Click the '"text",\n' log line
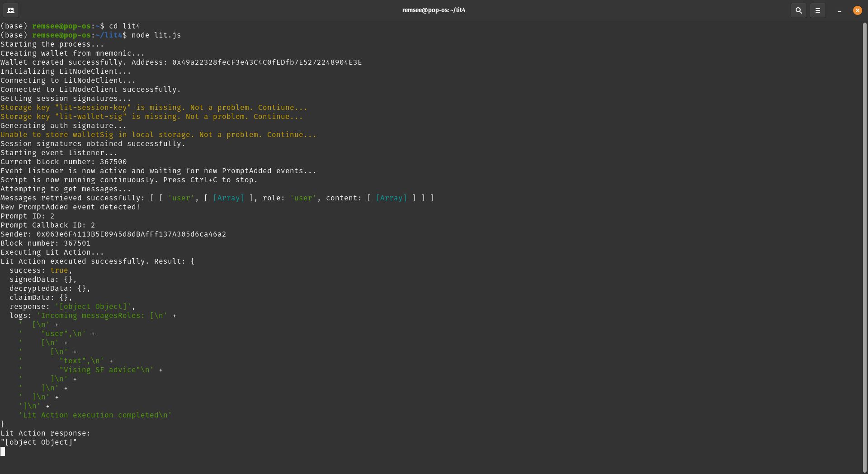868x474 pixels. (66, 361)
